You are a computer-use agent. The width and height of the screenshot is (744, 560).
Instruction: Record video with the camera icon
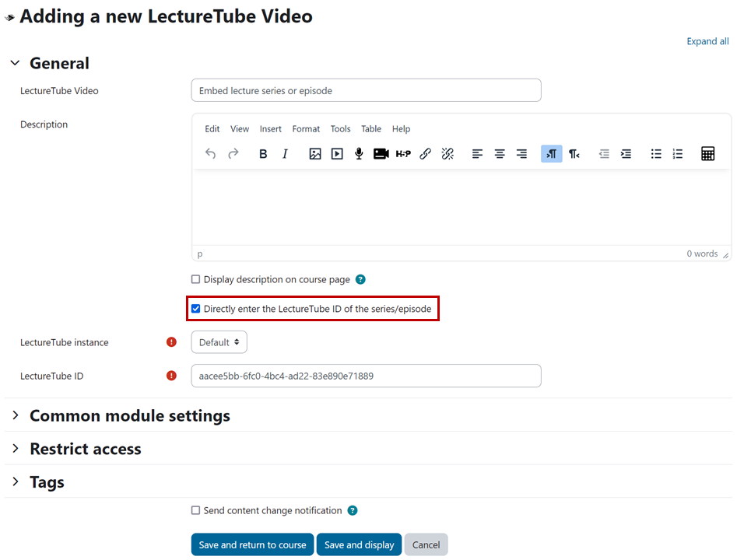tap(381, 154)
